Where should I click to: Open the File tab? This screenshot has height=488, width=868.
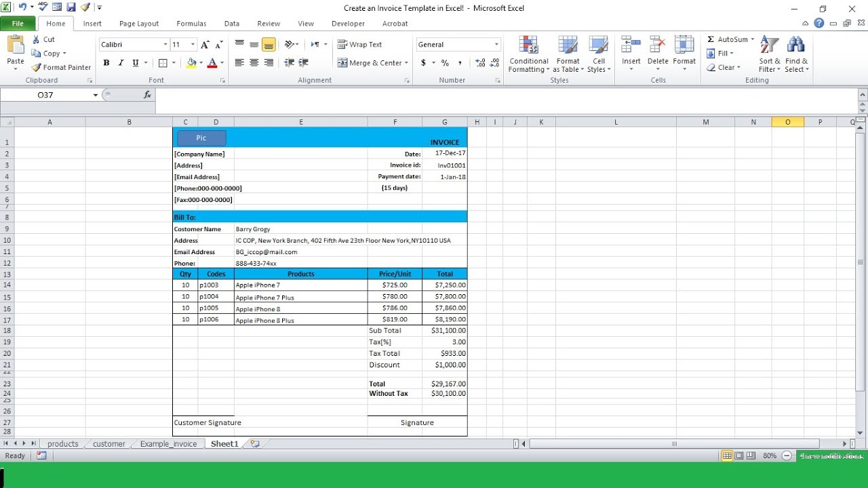18,23
